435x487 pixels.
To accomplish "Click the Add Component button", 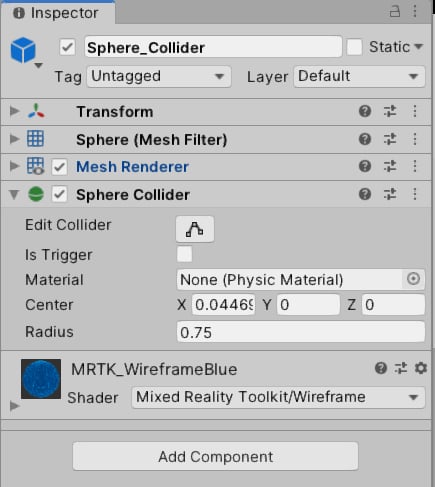I will pyautogui.click(x=215, y=456).
